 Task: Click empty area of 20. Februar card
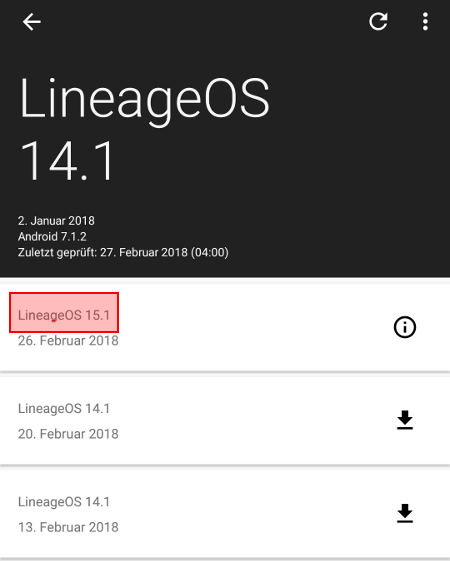250,421
